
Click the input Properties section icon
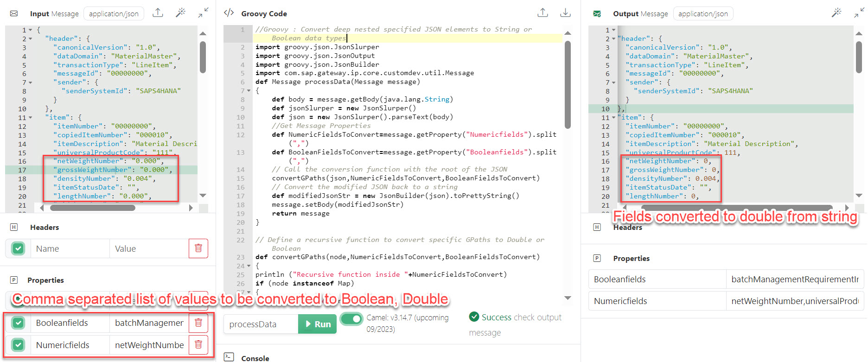(x=14, y=280)
